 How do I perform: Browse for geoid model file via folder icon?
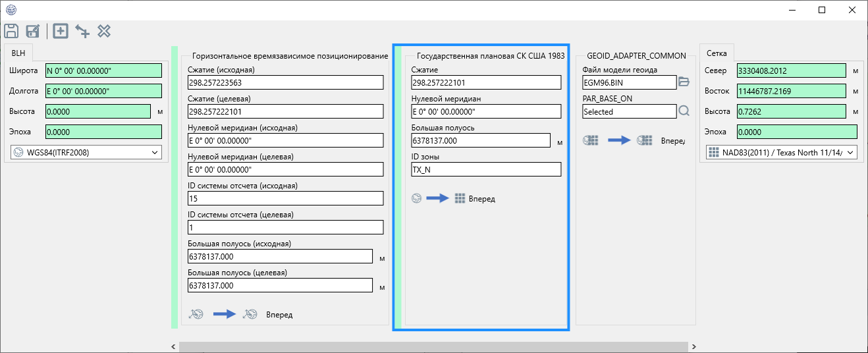pos(684,82)
